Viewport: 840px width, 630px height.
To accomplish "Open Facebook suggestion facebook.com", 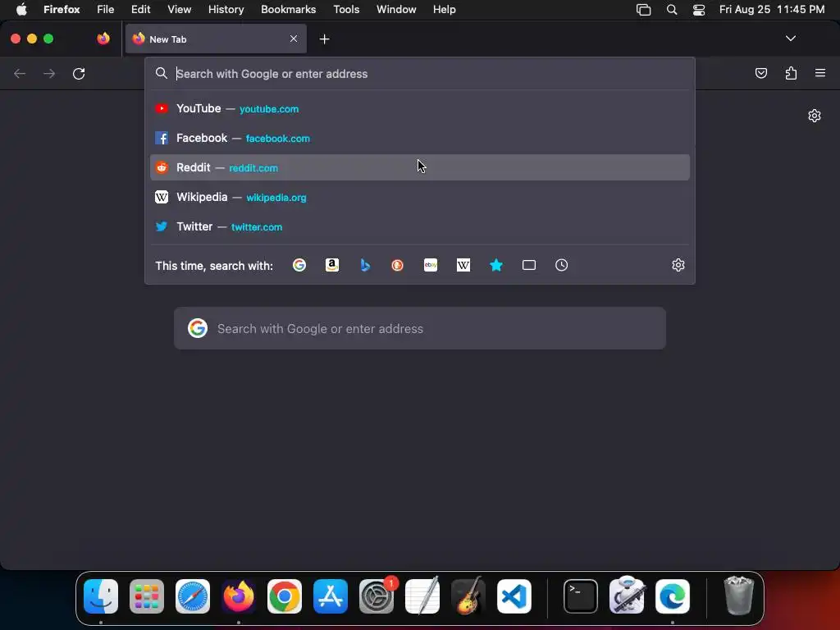I will click(420, 138).
